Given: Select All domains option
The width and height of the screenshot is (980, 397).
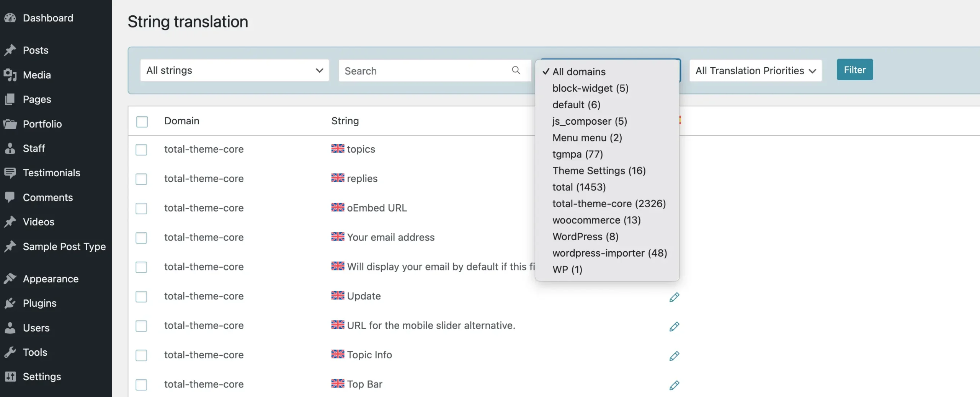Looking at the screenshot, I should [x=607, y=72].
